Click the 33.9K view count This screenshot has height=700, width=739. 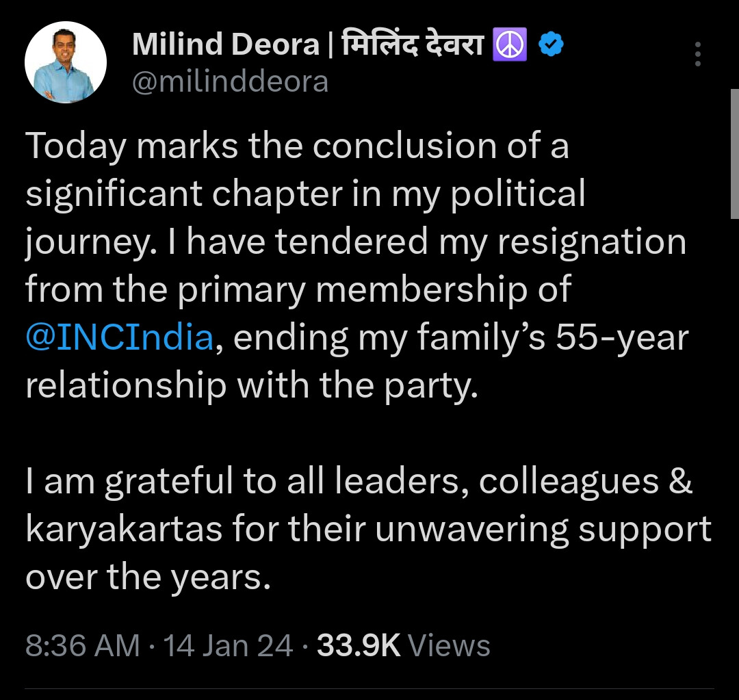point(359,646)
